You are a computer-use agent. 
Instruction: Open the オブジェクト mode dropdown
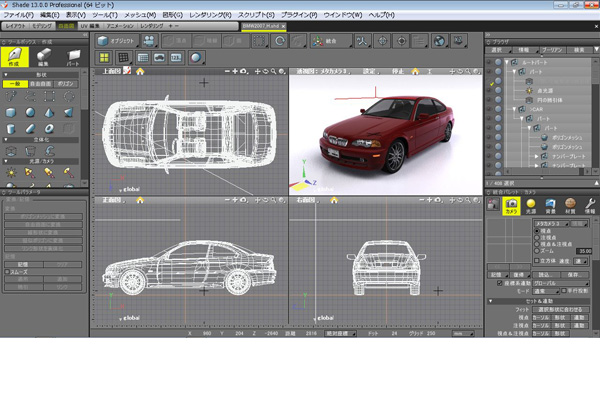click(x=117, y=41)
